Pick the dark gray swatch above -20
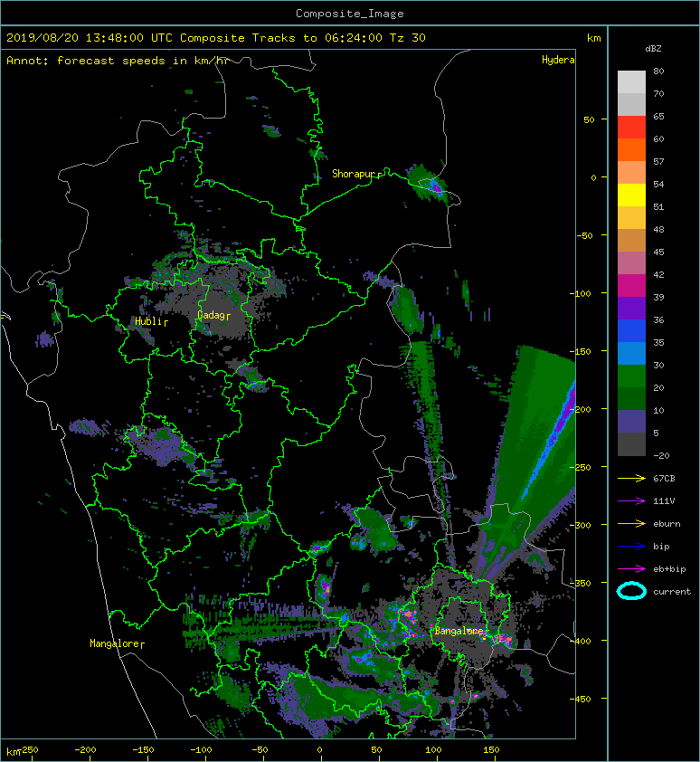 tap(631, 443)
